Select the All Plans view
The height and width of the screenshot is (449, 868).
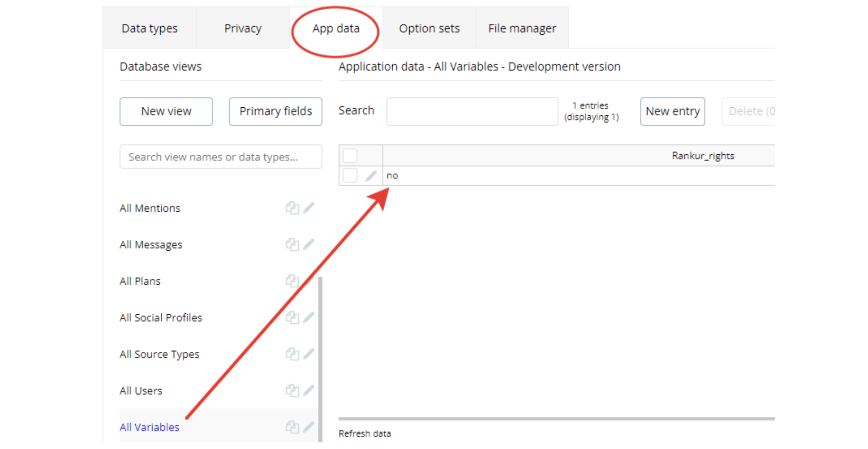point(140,281)
